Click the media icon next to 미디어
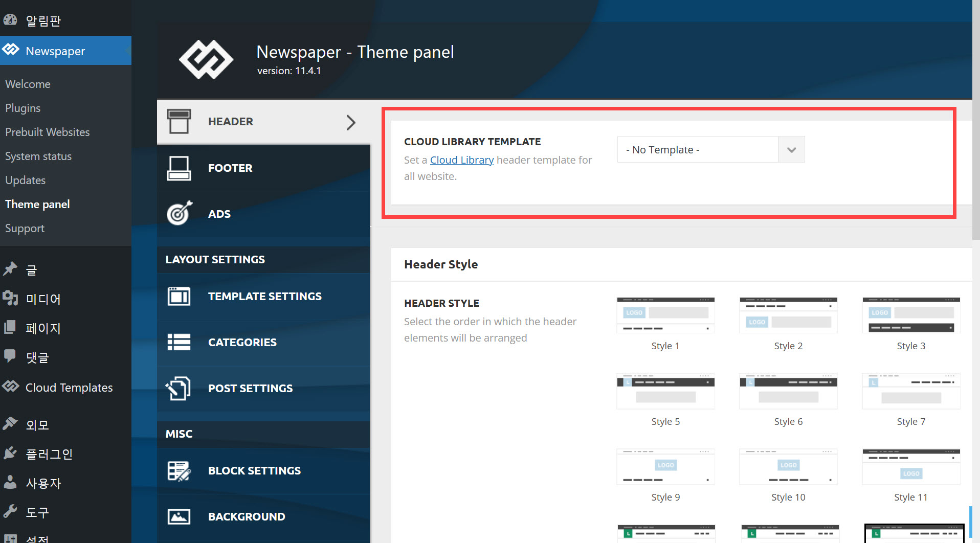980x543 pixels. [10, 299]
